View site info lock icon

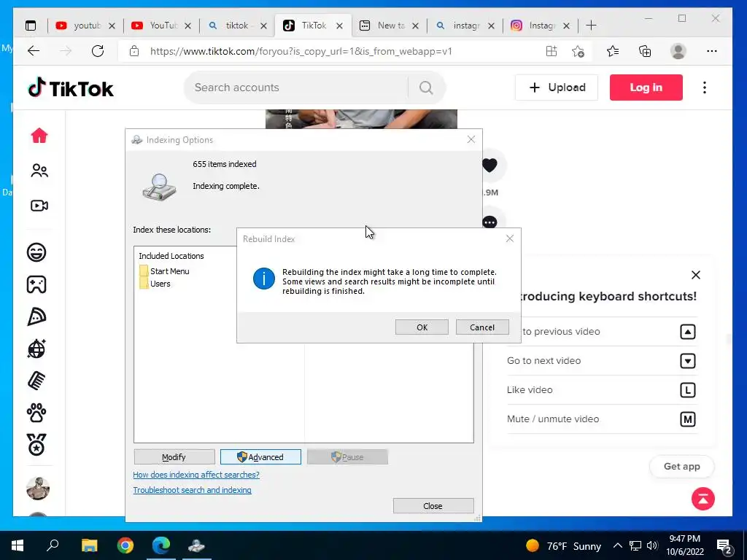click(x=134, y=51)
